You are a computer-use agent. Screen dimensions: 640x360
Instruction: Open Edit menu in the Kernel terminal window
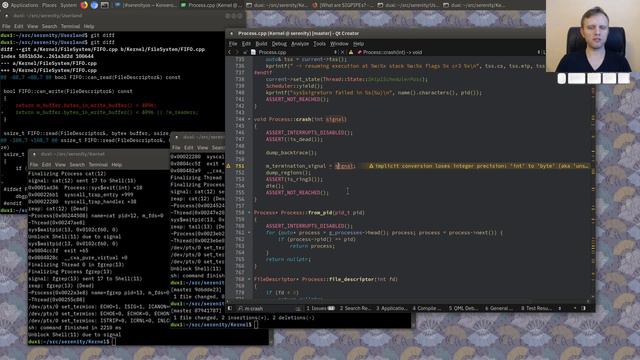(x=47, y=164)
